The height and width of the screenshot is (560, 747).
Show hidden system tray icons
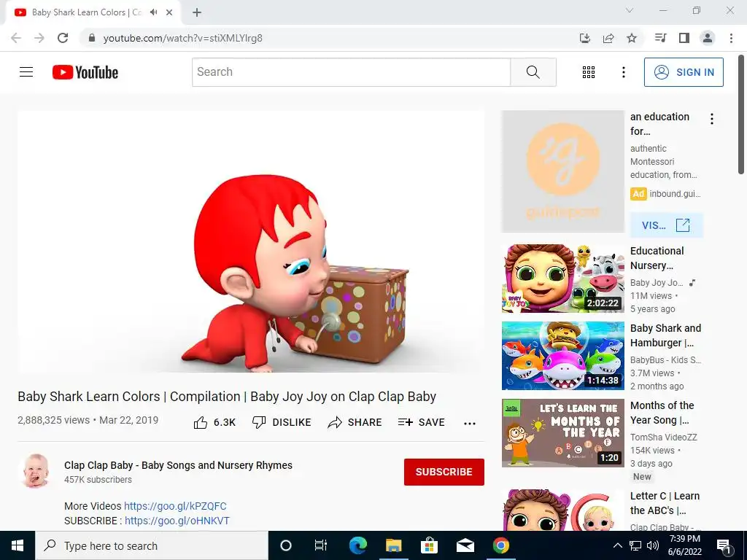[617, 545]
